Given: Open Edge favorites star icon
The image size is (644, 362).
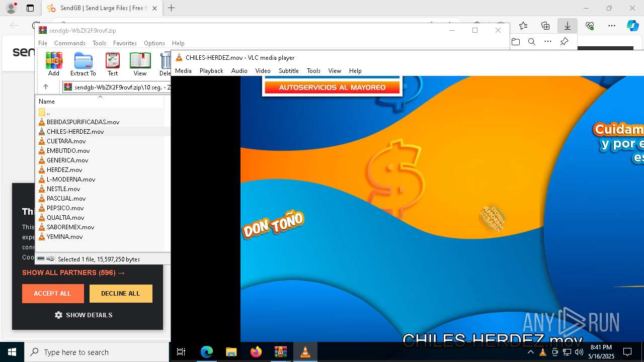Looking at the screenshot, I should click(523, 26).
